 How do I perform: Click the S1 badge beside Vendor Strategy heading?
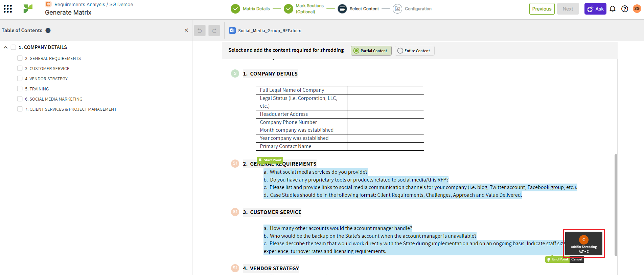235,268
